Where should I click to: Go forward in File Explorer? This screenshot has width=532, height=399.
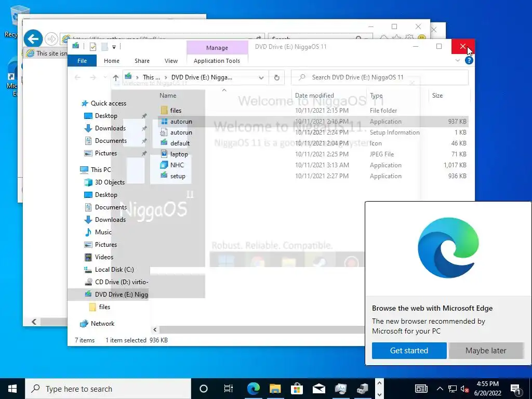tap(92, 77)
